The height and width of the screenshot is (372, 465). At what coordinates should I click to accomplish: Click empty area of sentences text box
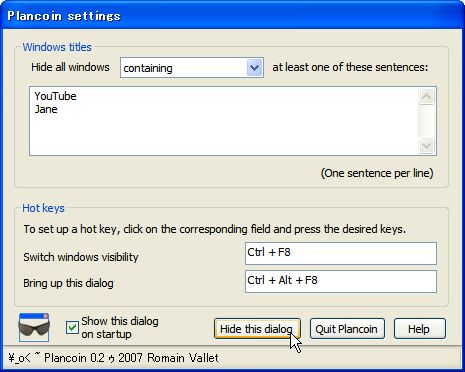tap(223, 135)
